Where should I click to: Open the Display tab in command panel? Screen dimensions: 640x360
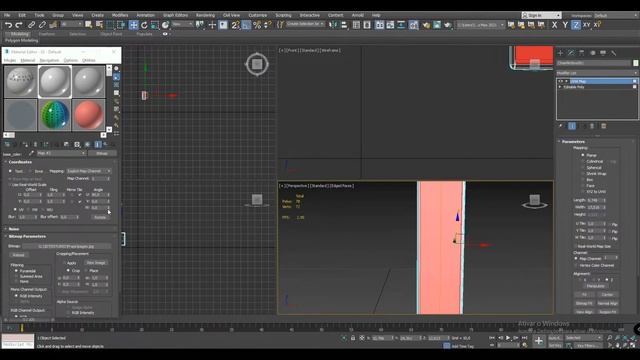(603, 53)
